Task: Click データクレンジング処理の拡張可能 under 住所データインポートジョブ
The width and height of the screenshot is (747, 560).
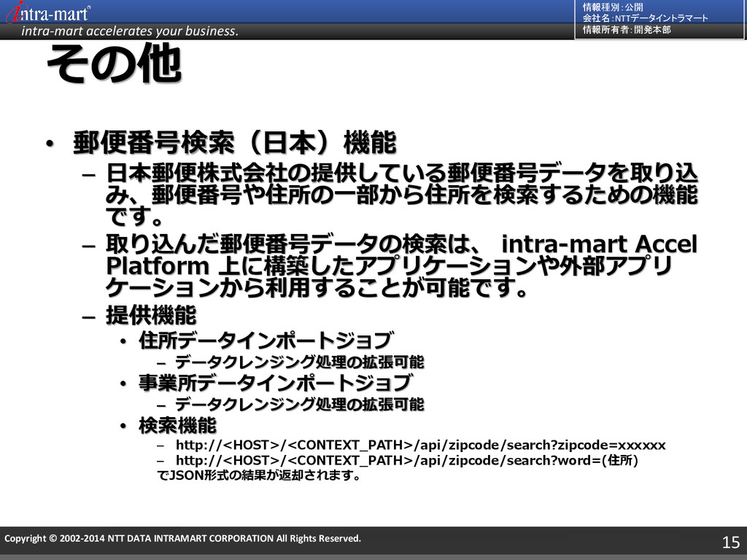Action: [300, 362]
